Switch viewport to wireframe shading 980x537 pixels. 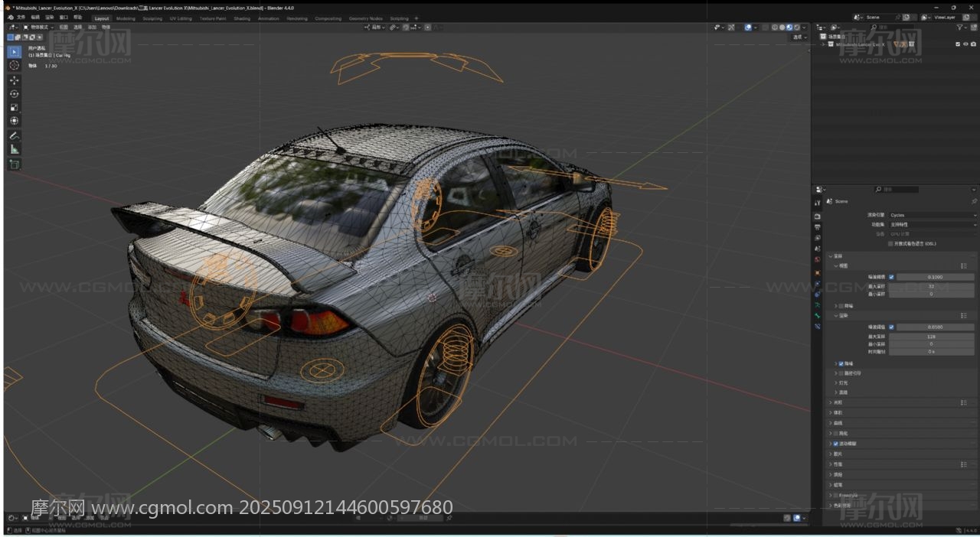click(x=774, y=28)
